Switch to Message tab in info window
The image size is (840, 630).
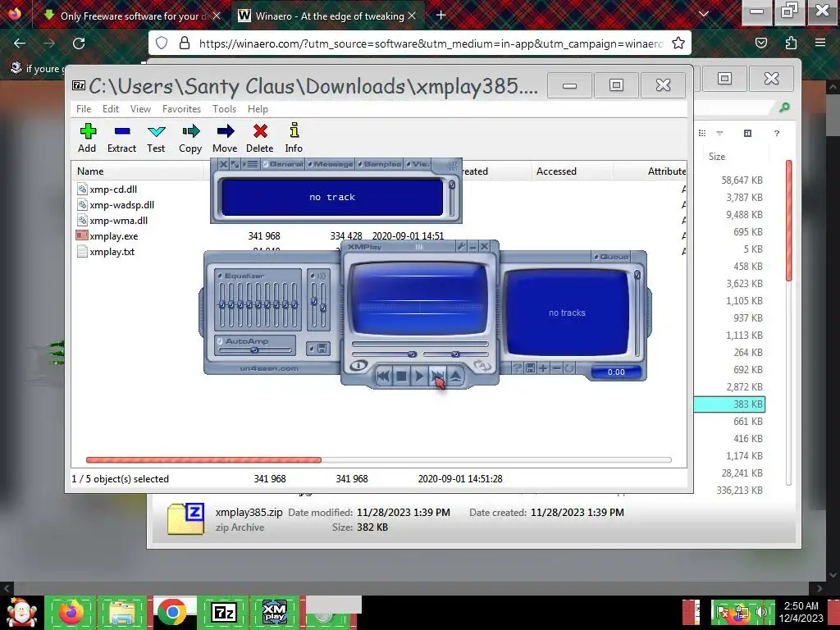tap(330, 164)
